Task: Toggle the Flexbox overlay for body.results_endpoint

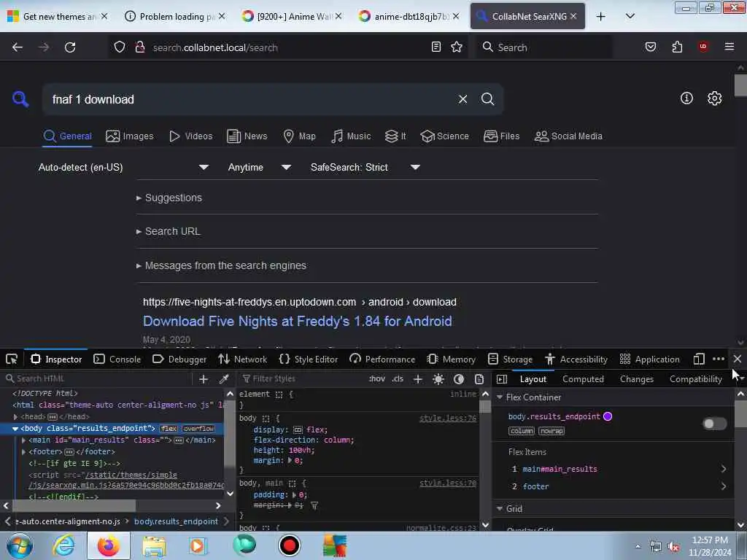Action: pyautogui.click(x=715, y=424)
